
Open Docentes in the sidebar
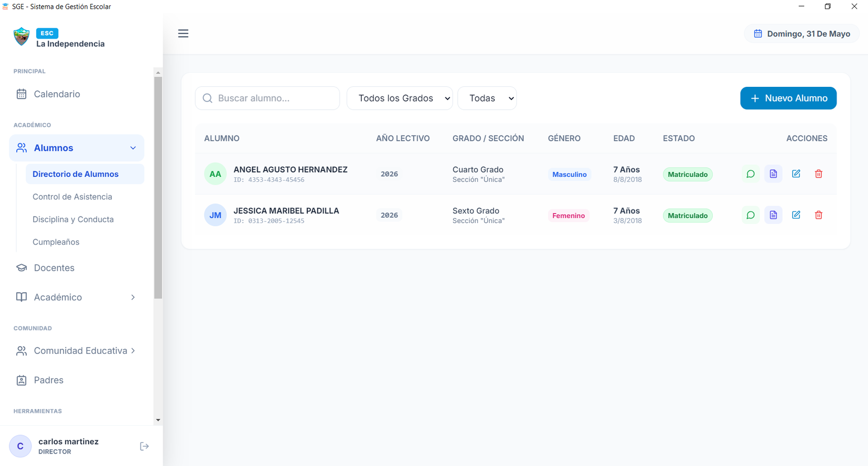coord(76,268)
